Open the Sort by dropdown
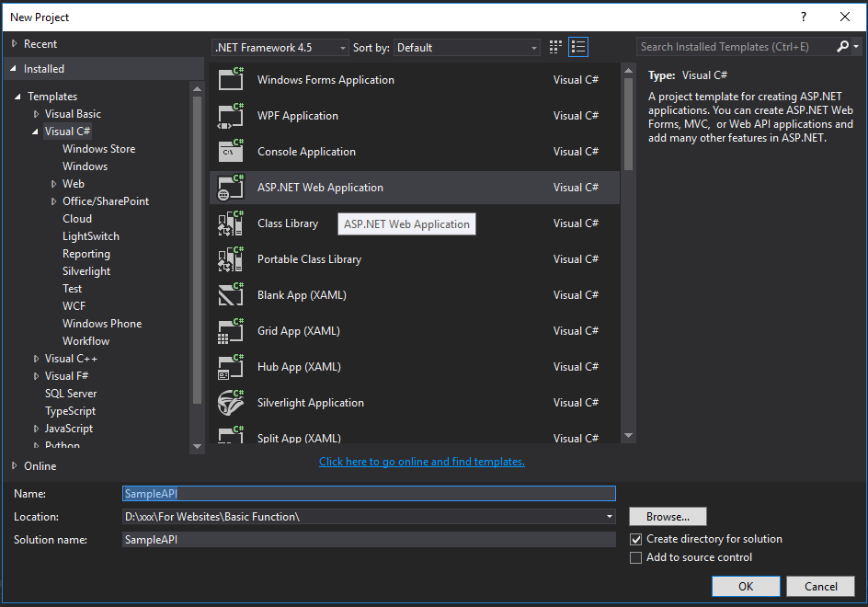The width and height of the screenshot is (868, 607). coord(532,47)
